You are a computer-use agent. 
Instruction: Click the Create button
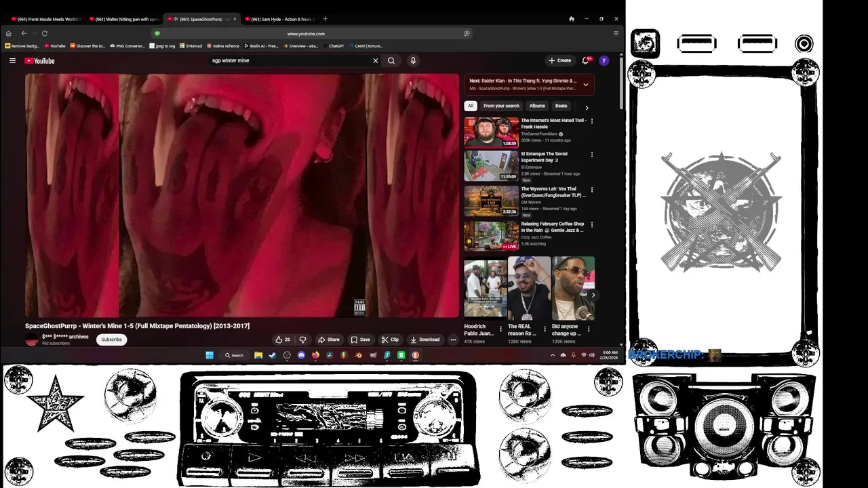559,60
